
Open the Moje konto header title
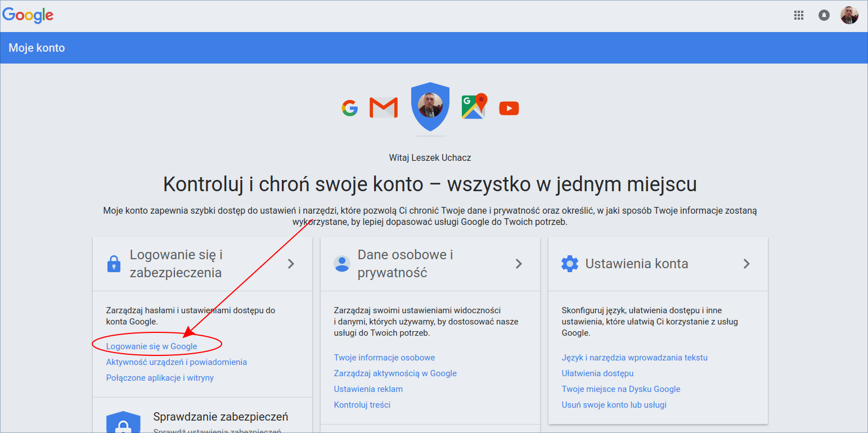[x=37, y=48]
